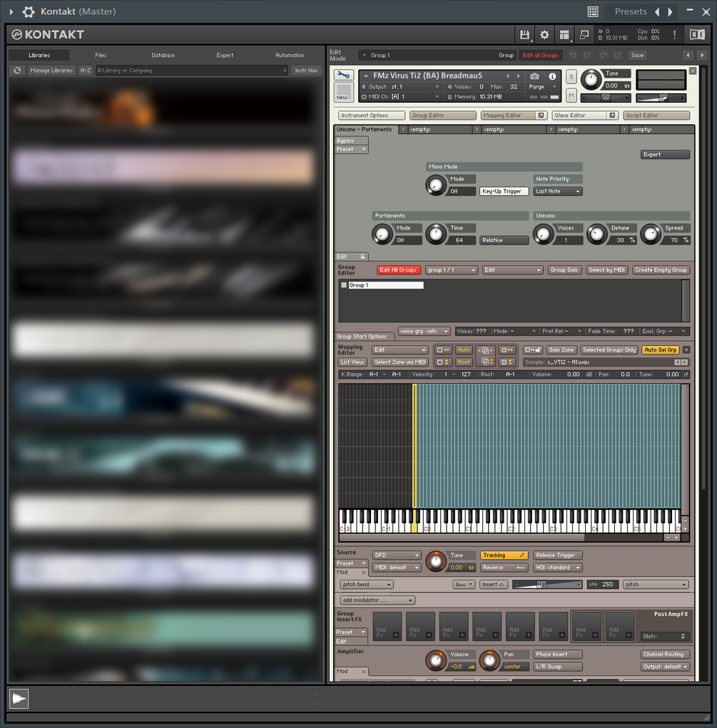This screenshot has width=717, height=728.
Task: Pop out the Wave Editor window icon
Action: (x=612, y=116)
